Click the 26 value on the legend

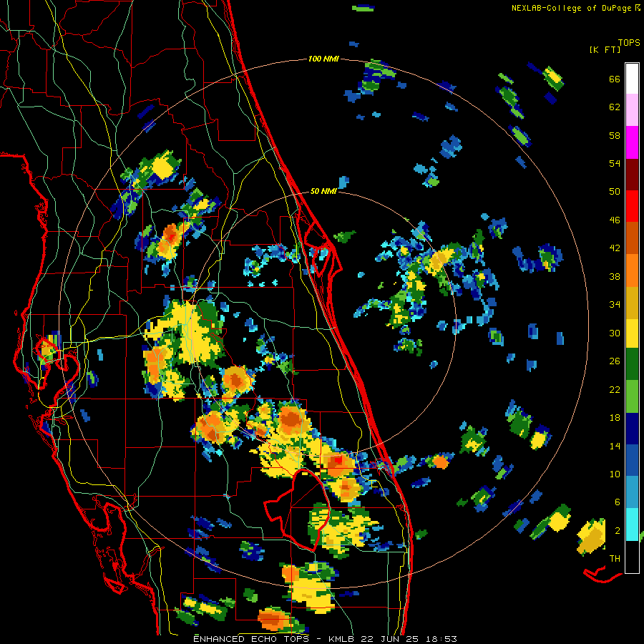tap(615, 361)
